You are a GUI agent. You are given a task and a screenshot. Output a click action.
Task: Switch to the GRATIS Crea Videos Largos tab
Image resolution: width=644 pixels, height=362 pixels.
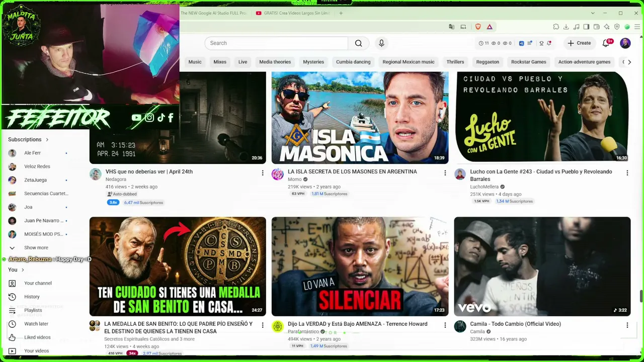293,13
